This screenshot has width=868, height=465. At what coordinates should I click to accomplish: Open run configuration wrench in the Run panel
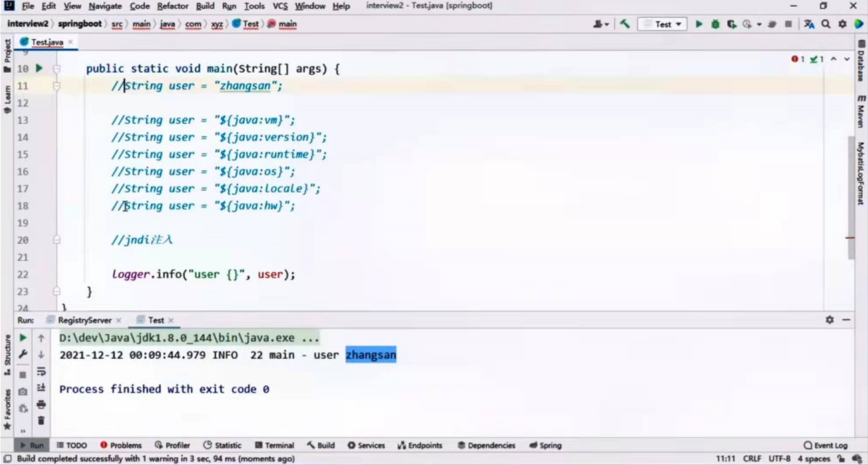point(23,355)
